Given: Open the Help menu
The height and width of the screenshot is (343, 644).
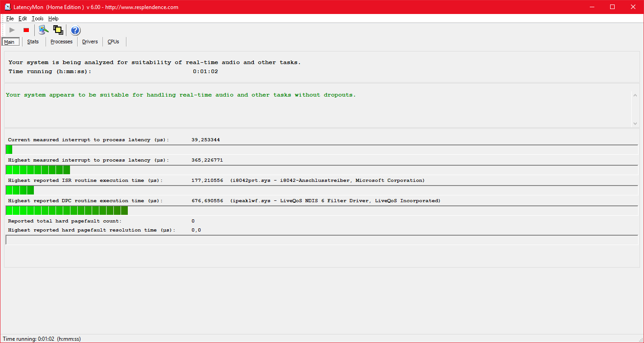Looking at the screenshot, I should pyautogui.click(x=53, y=19).
